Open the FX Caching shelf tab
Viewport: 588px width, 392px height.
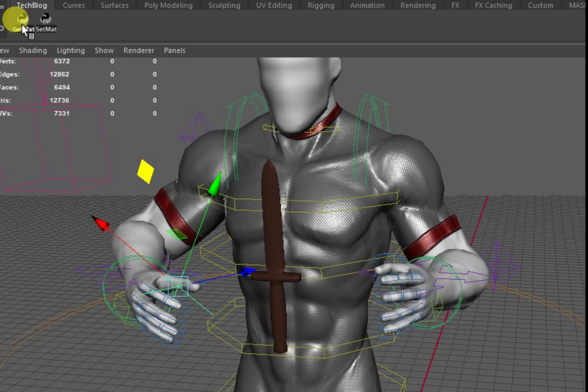(x=493, y=5)
